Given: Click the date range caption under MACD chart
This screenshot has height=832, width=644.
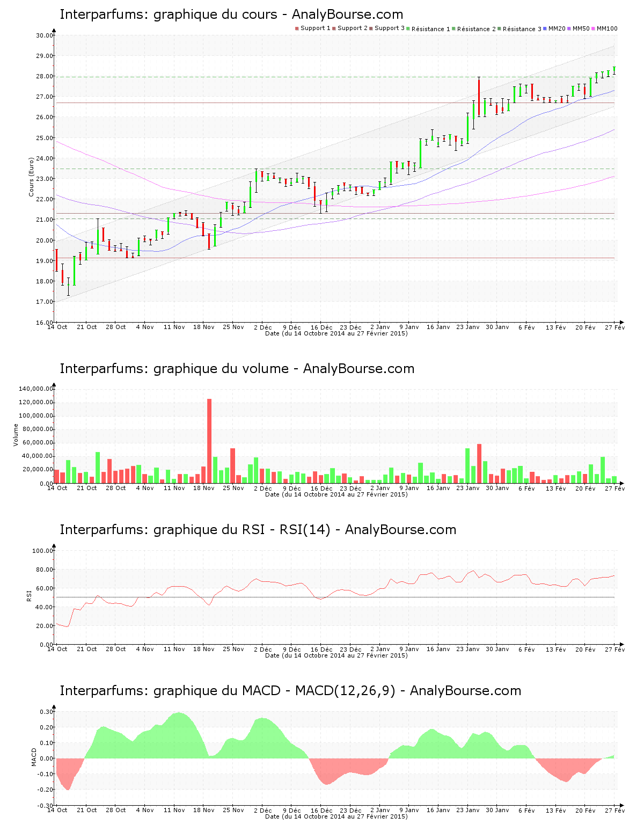Looking at the screenshot, I should (x=336, y=816).
